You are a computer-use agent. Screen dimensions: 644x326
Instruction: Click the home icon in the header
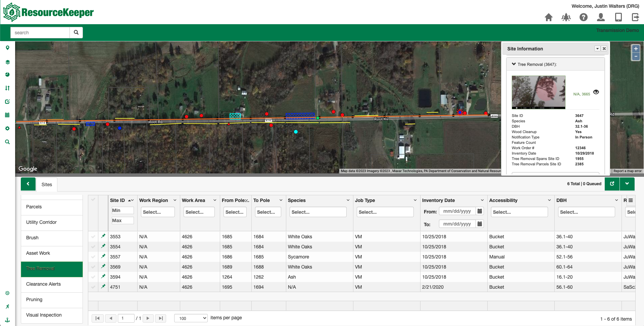549,17
